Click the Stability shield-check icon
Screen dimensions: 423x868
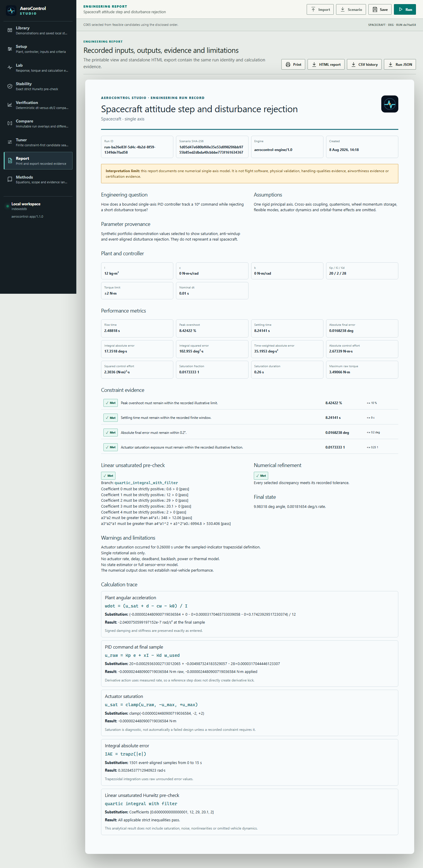[x=10, y=86]
